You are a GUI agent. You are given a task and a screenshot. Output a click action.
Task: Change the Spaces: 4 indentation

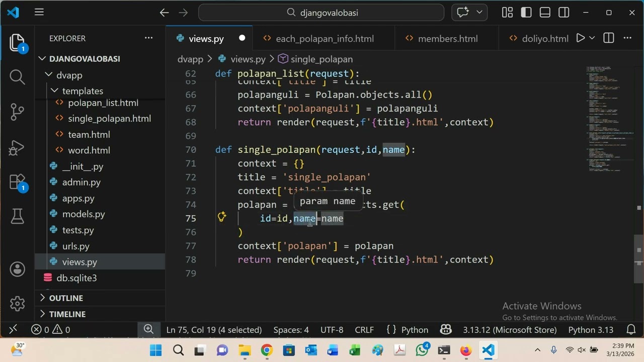[291, 330]
